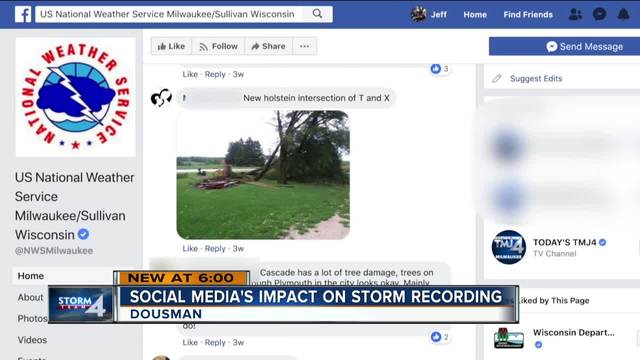640x360 pixels.
Task: Select Photos tab in page sidebar
Action: pos(32,318)
